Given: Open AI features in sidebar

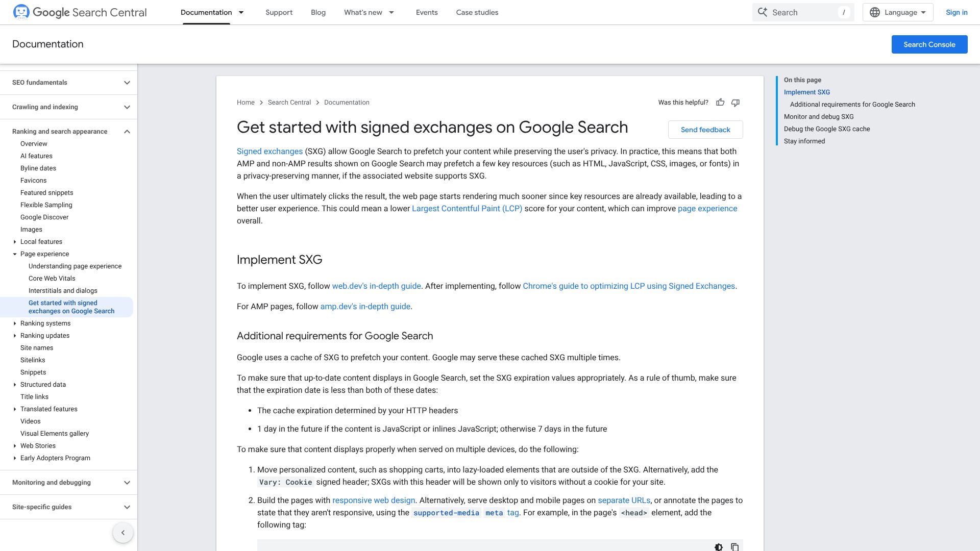Looking at the screenshot, I should pyautogui.click(x=36, y=156).
